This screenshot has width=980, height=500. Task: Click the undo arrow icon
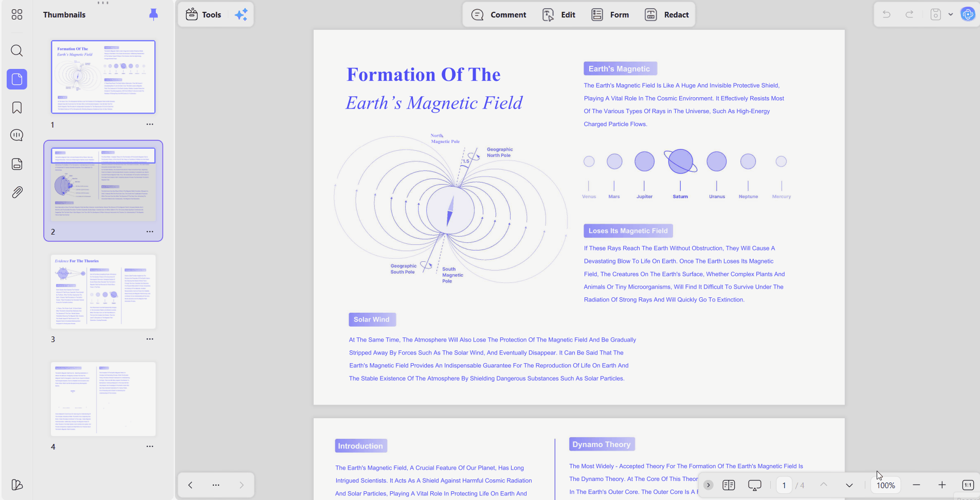click(886, 14)
